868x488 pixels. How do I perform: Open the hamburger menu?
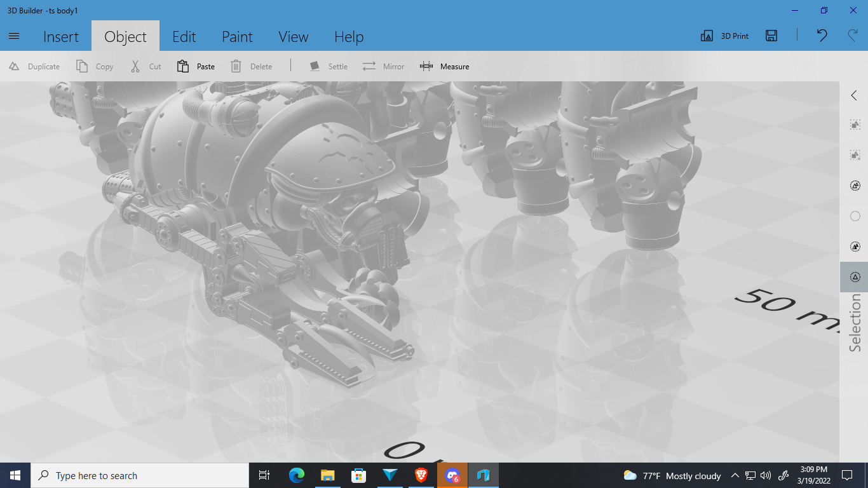coord(14,36)
